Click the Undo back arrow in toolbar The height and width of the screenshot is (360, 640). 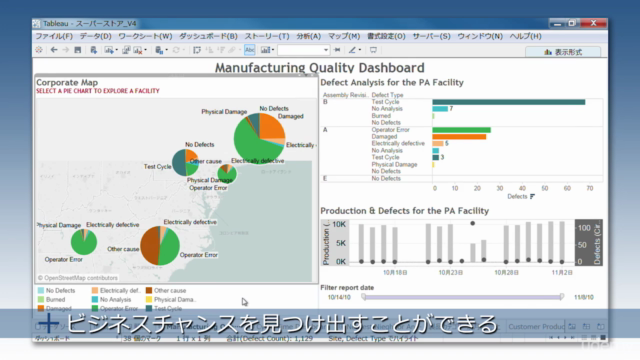tap(54, 50)
